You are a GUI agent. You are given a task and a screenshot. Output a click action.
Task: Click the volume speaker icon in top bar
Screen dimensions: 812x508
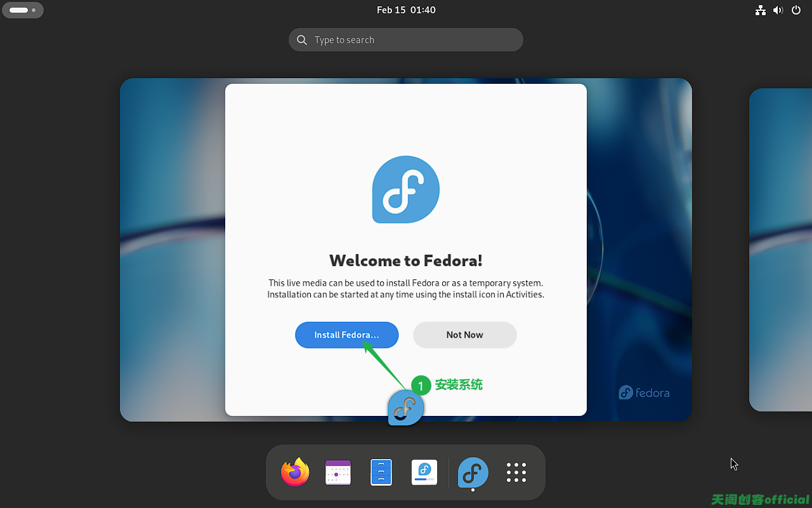(x=778, y=10)
